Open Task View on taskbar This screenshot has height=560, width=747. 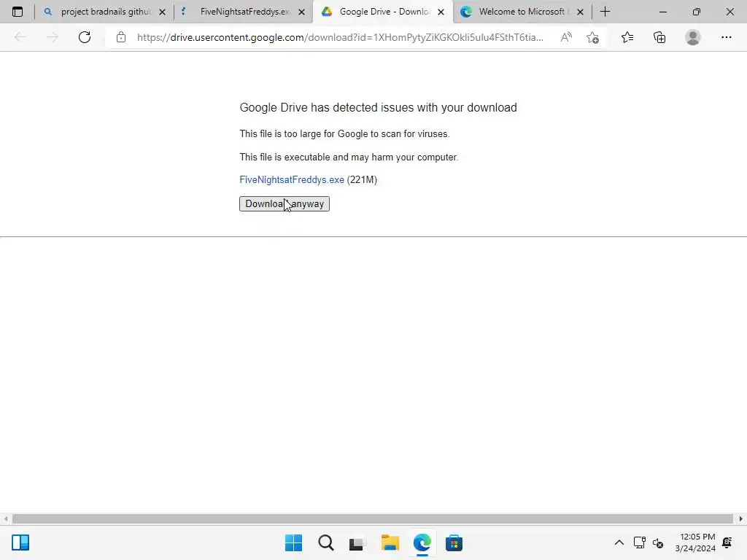click(357, 542)
